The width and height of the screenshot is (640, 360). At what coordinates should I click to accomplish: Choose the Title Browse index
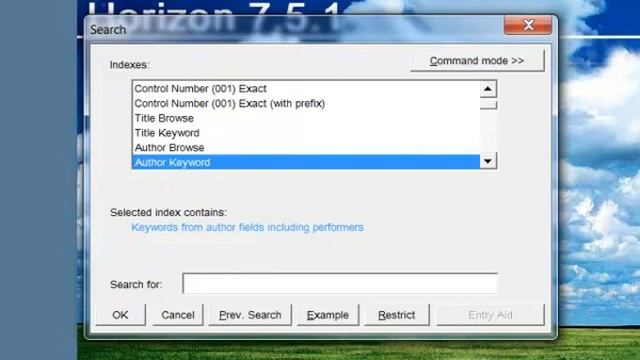pyautogui.click(x=306, y=118)
